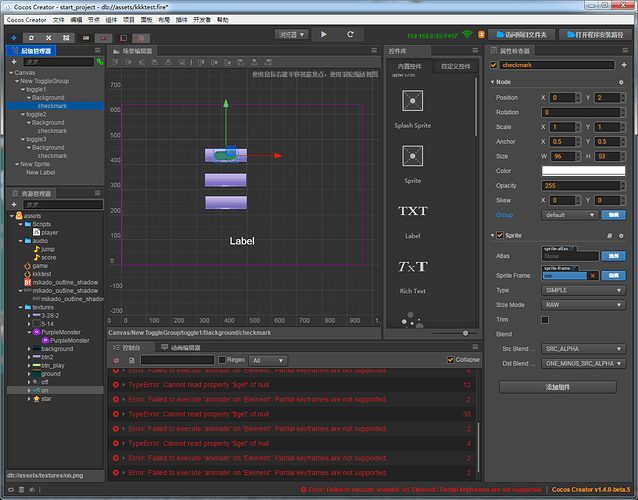Image resolution: width=638 pixels, height=500 pixels.
Task: Click the Play preview button
Action: coord(323,34)
